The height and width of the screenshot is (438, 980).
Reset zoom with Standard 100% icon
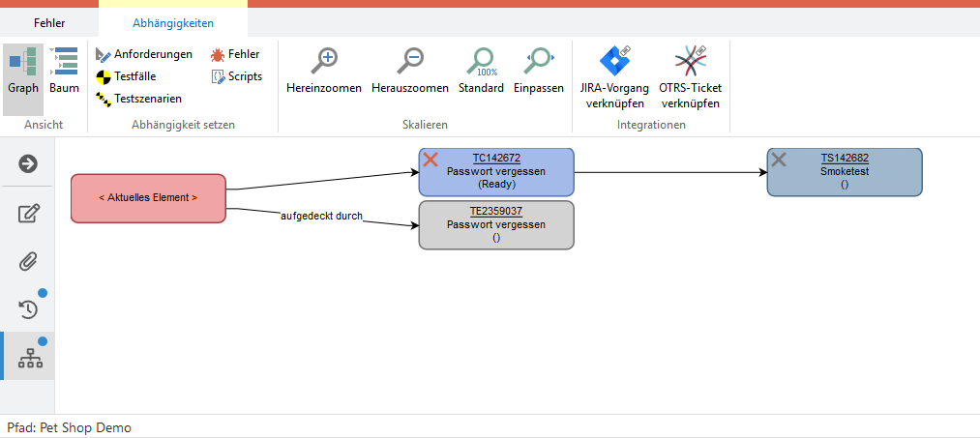481,63
